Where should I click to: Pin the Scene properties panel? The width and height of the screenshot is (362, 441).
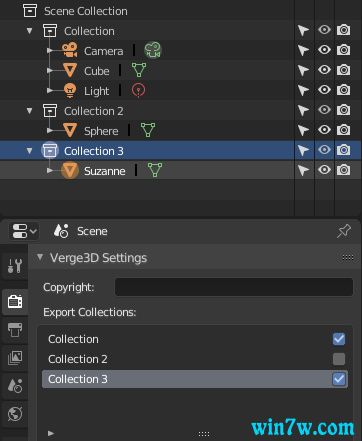click(x=344, y=231)
